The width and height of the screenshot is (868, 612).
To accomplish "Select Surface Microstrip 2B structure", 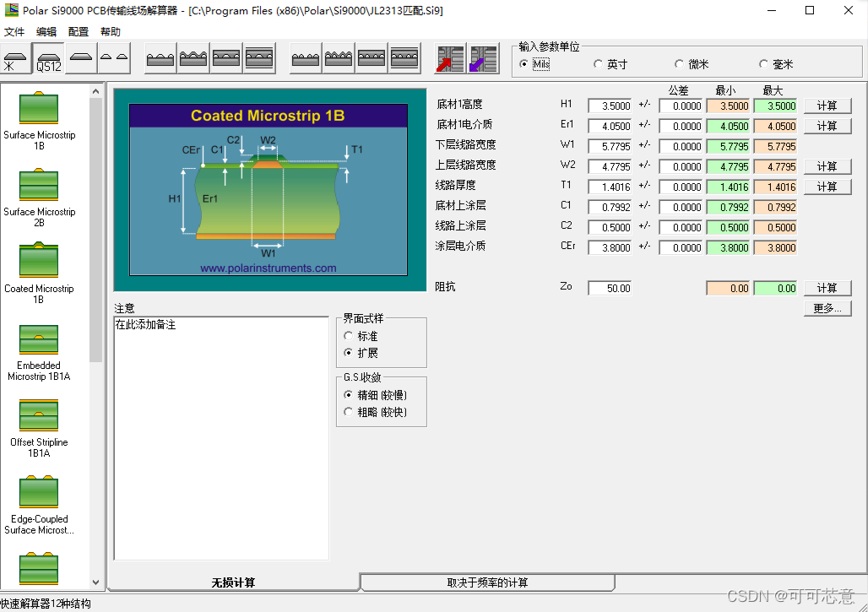I will click(39, 198).
